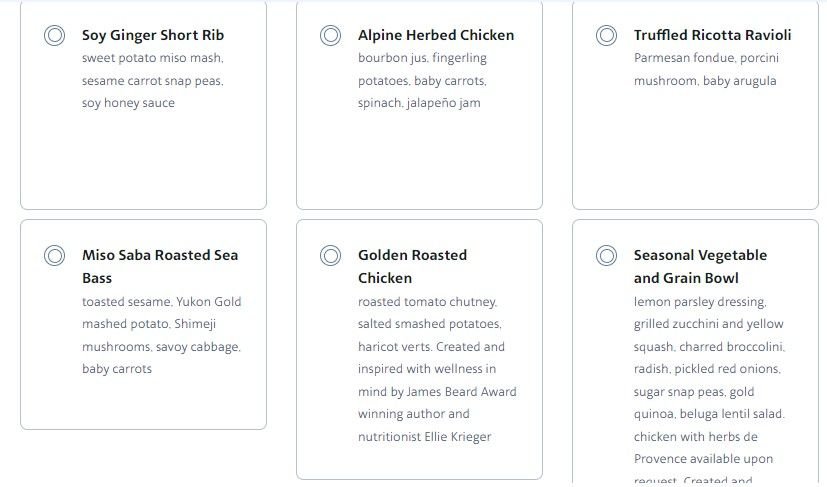Select the Soy Ginger Short Rib radio button
The width and height of the screenshot is (827, 487).
click(55, 36)
